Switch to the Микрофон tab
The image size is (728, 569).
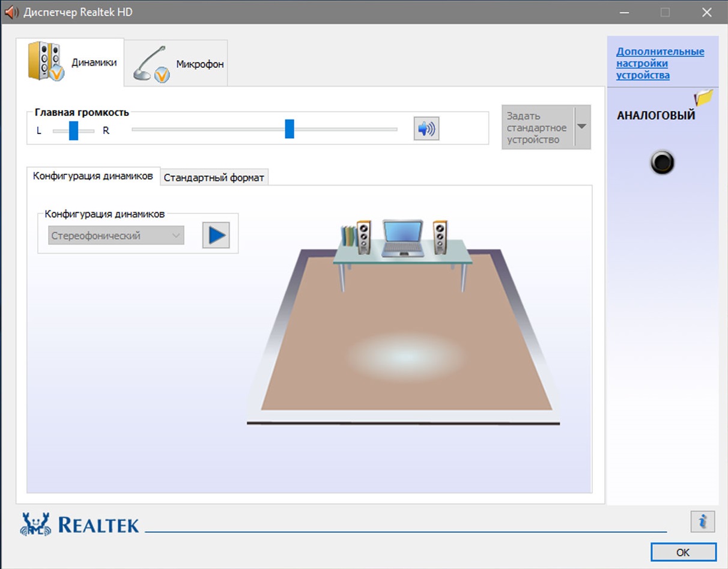(176, 64)
